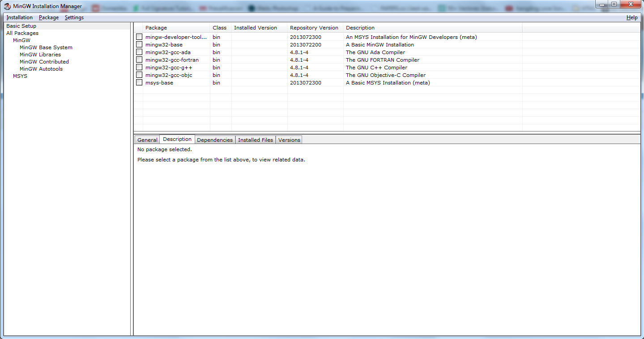The image size is (644, 339).
Task: Mark the mingw32-base package checkbox
Action: coord(139,44)
